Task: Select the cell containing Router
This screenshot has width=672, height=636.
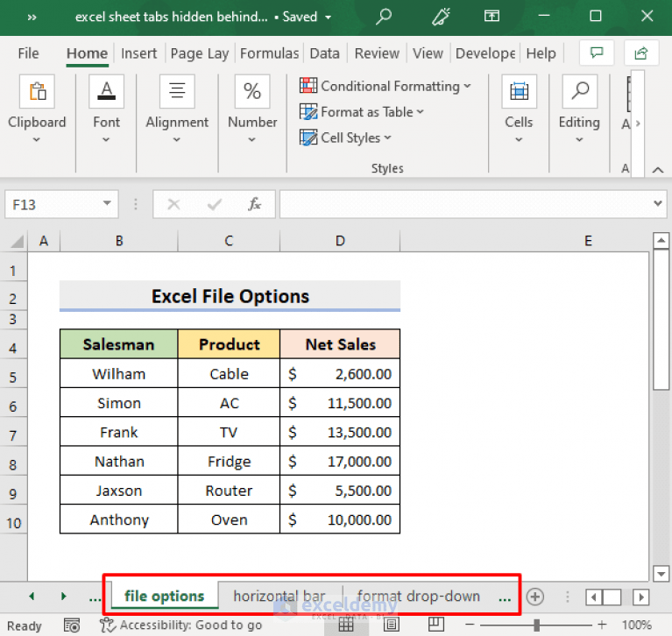Action: 229,491
